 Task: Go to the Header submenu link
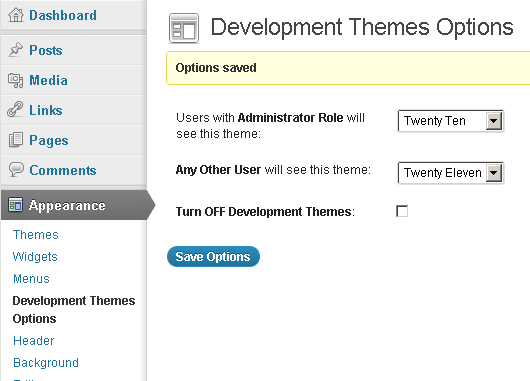pyautogui.click(x=33, y=340)
